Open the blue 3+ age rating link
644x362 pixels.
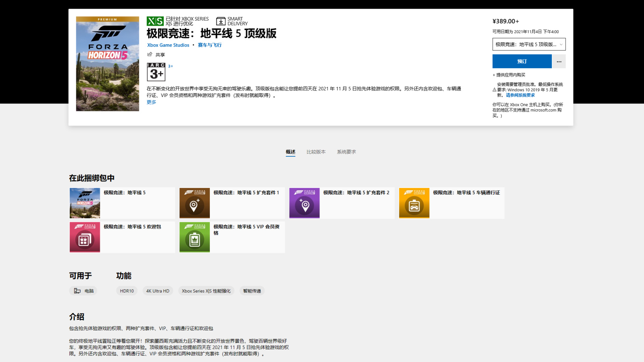click(x=170, y=66)
